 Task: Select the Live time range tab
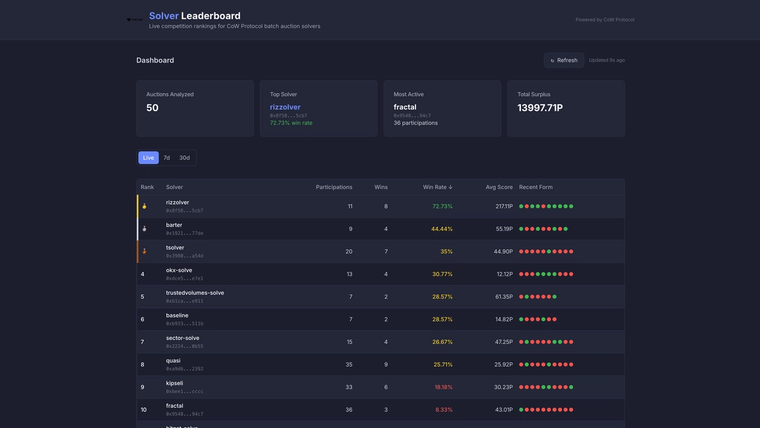coord(148,158)
